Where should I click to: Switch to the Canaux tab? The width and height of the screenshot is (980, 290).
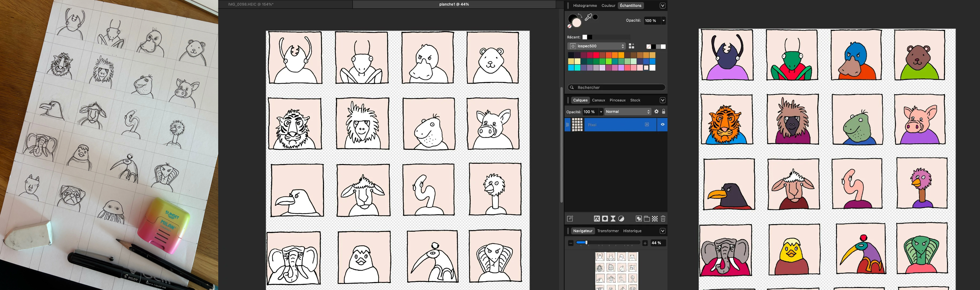[598, 100]
